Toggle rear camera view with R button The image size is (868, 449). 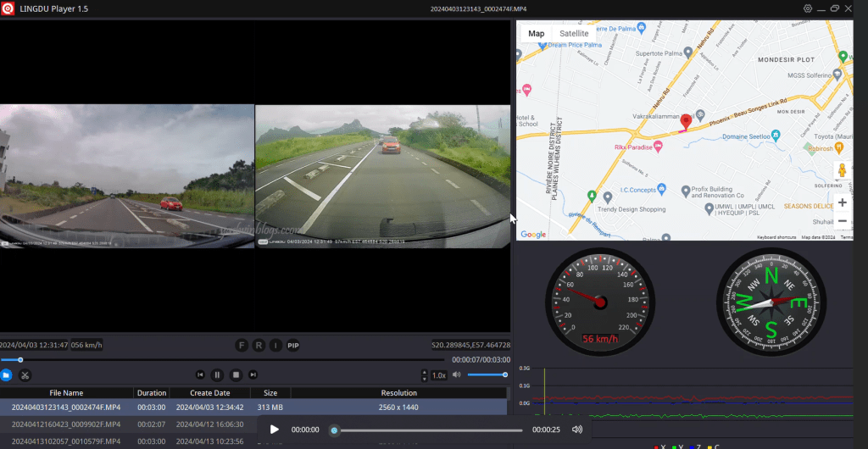(x=259, y=346)
